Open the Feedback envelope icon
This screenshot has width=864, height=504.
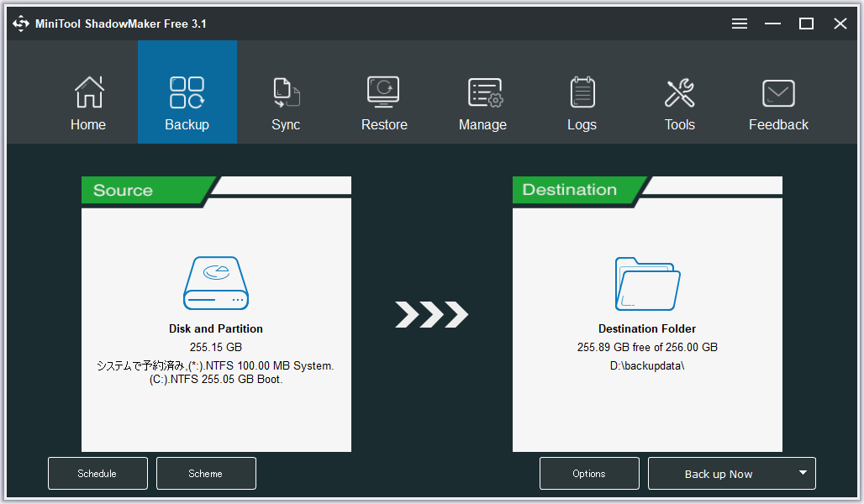tap(778, 93)
